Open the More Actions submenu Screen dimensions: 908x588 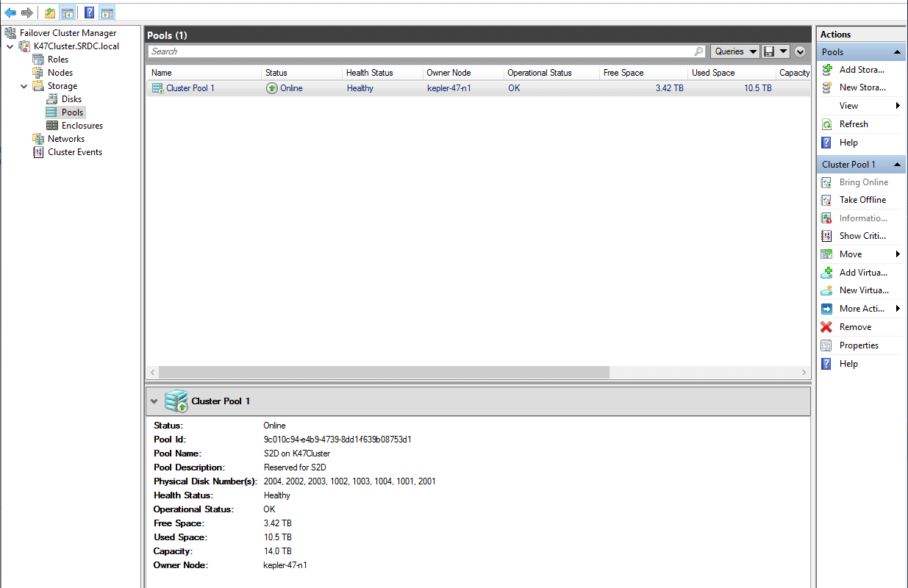click(861, 309)
